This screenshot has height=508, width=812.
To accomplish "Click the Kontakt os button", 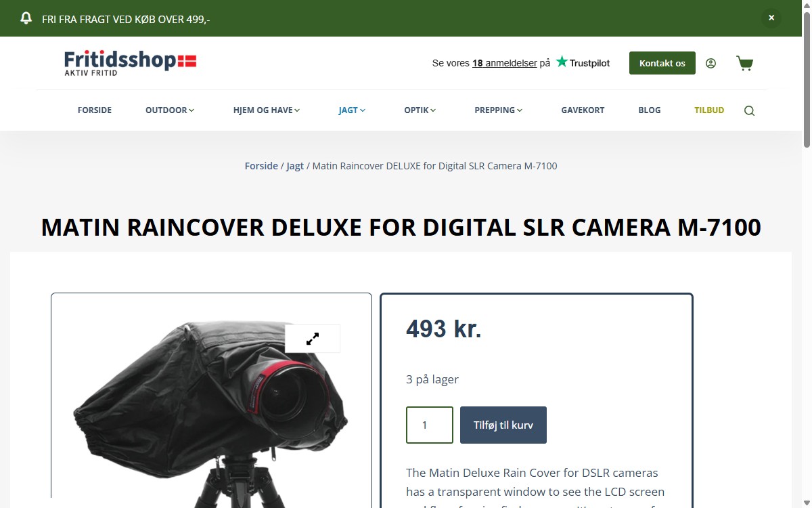I will pyautogui.click(x=662, y=63).
